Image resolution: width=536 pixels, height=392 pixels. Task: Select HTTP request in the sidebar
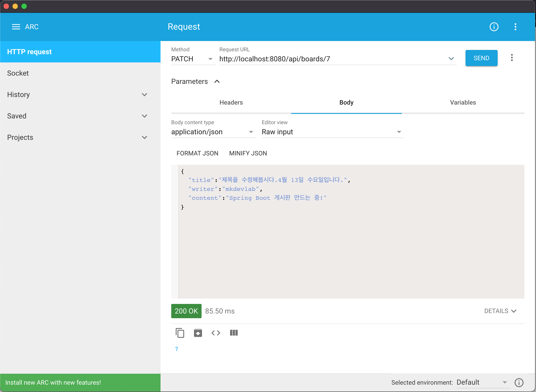pyautogui.click(x=80, y=52)
